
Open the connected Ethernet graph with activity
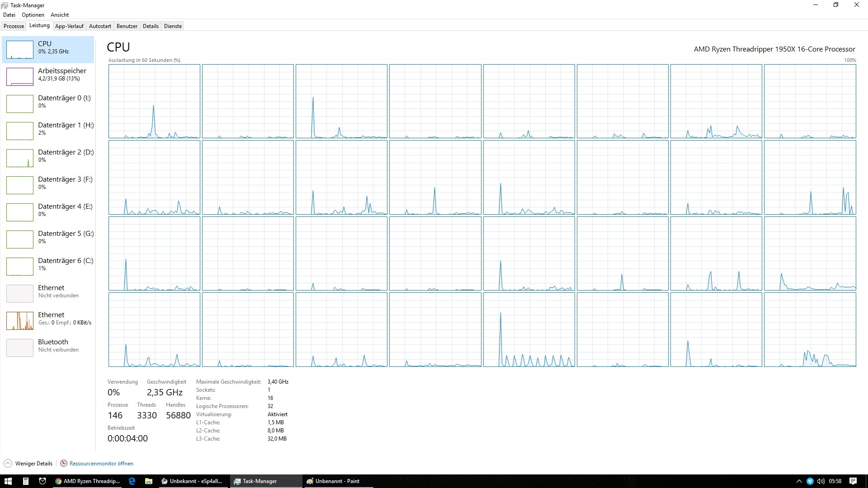(x=20, y=321)
